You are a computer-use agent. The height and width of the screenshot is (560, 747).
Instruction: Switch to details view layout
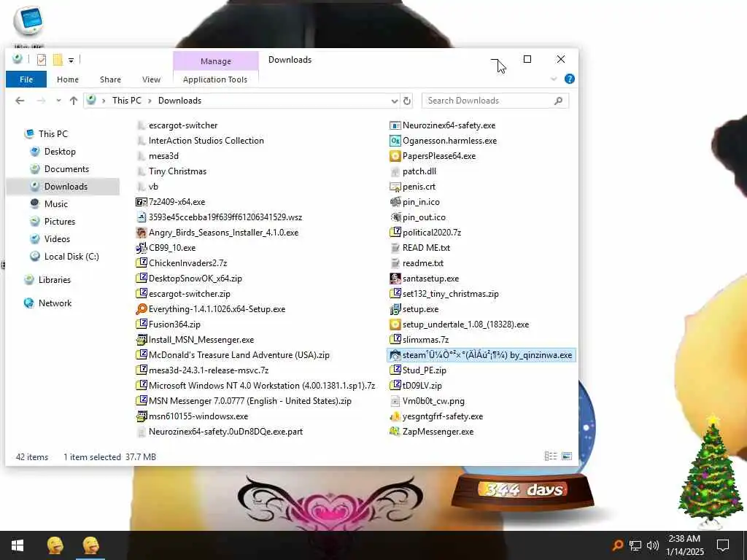551,456
